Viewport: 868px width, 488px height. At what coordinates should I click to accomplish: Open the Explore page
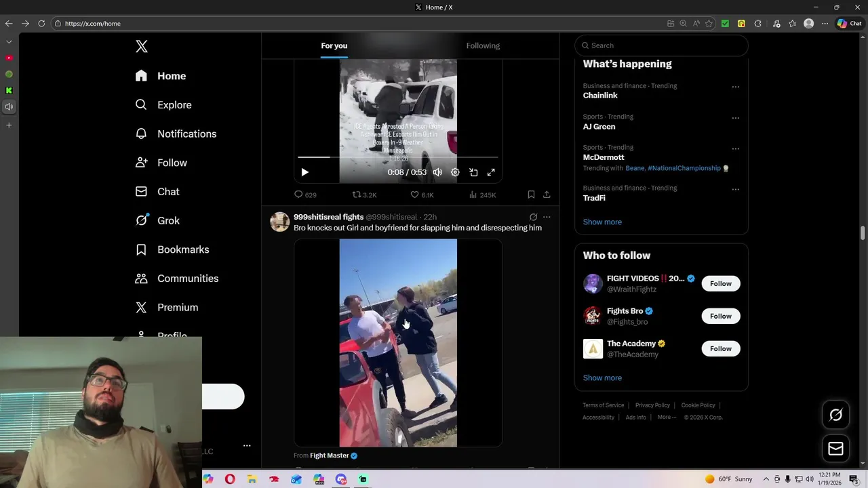(163, 105)
